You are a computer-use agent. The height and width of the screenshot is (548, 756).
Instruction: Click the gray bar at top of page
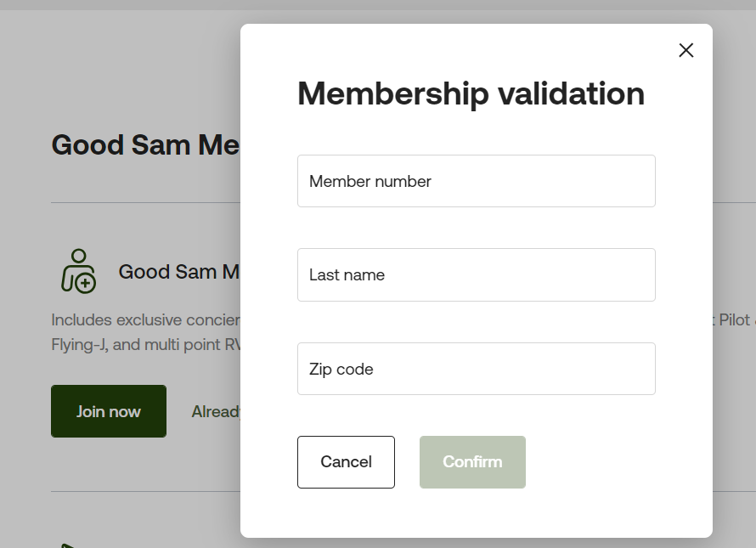pos(378,4)
